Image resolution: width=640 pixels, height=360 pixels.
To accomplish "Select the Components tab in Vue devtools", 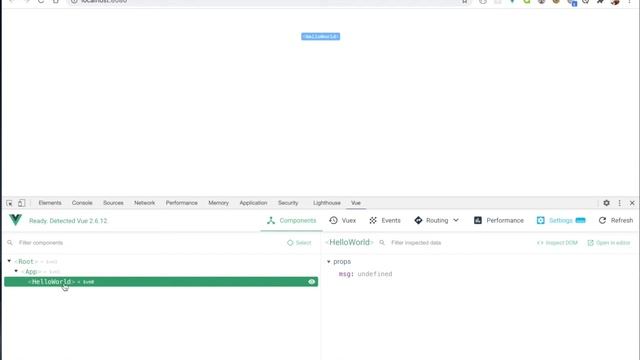I will [291, 220].
